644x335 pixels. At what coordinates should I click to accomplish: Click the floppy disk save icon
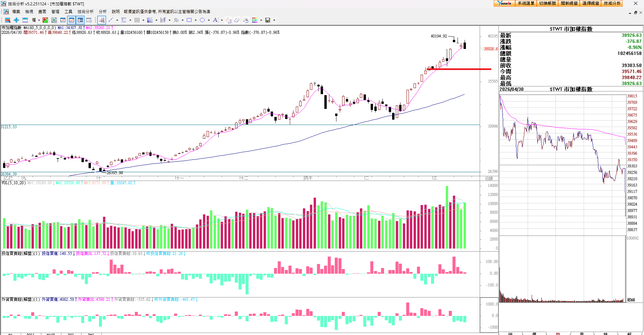point(268,20)
